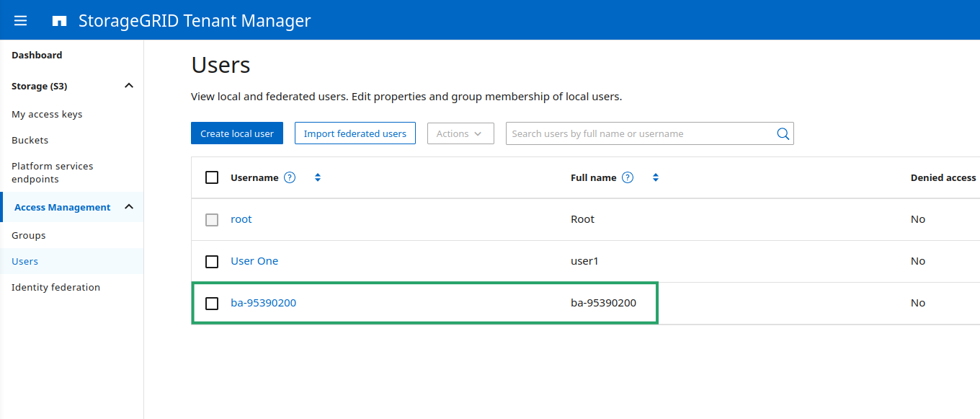Click the search magnifier icon
This screenshot has height=419, width=980.
coord(783,133)
